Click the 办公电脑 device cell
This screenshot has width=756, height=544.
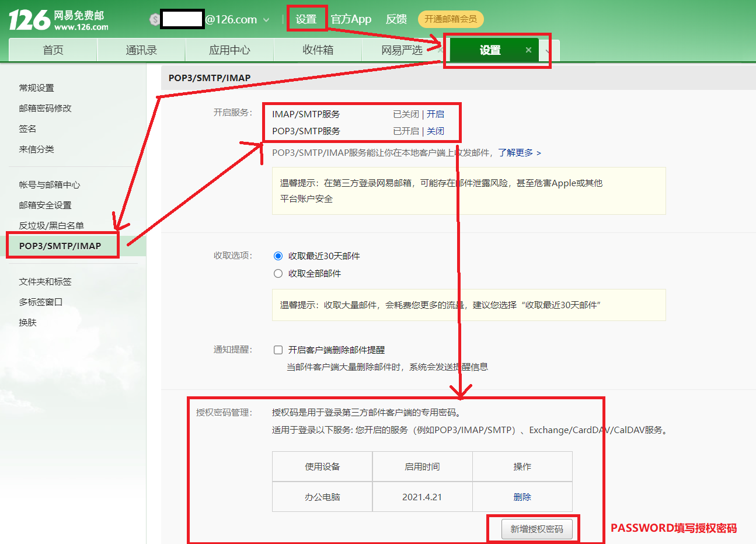click(x=322, y=497)
